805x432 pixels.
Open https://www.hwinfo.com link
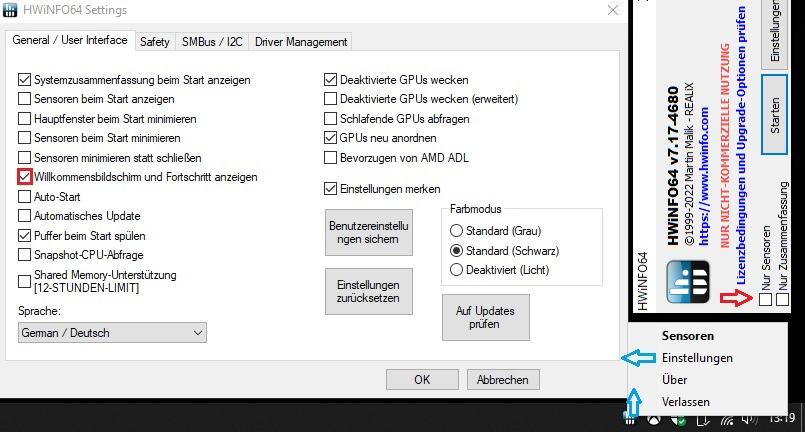[x=704, y=176]
